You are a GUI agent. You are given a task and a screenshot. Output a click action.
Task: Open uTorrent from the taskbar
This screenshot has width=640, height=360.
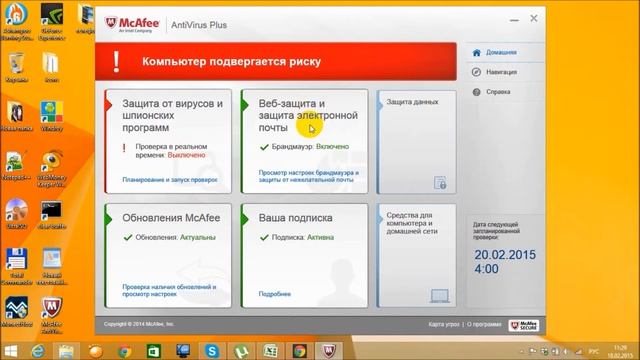[x=241, y=351]
